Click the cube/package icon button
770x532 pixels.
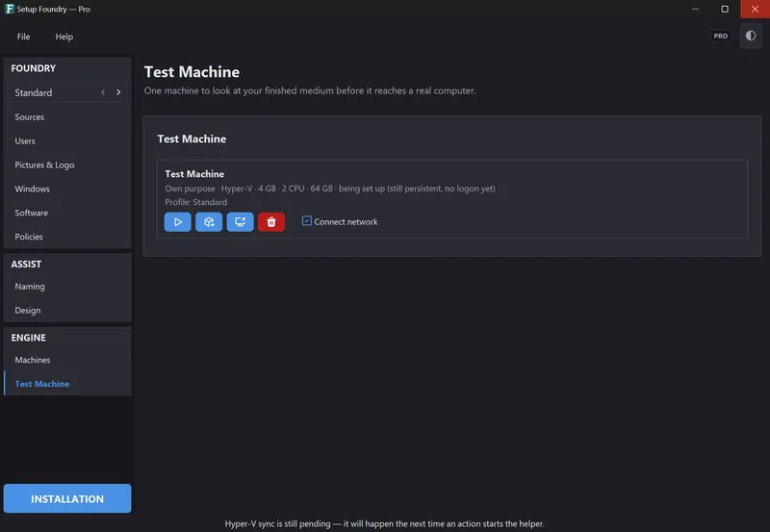click(209, 222)
